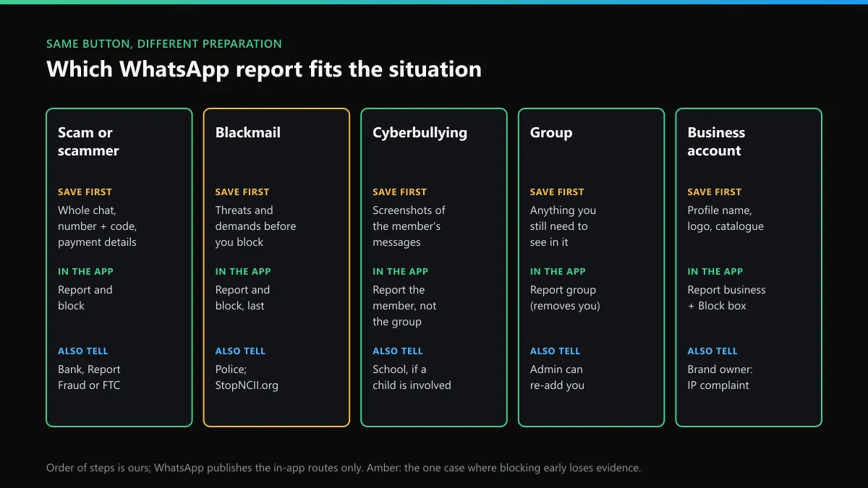Click 'Report and block' in Scam card

click(x=85, y=298)
